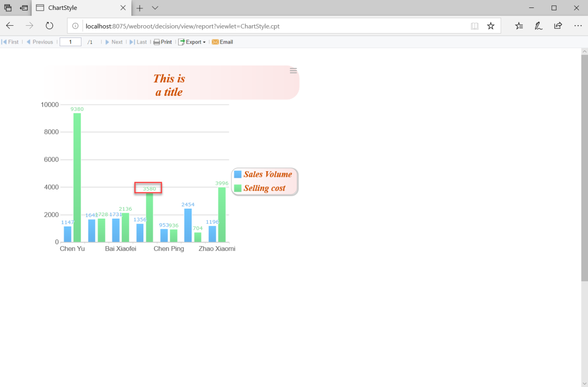Toggle reading view in the address bar
The image size is (588, 387).
point(475,26)
